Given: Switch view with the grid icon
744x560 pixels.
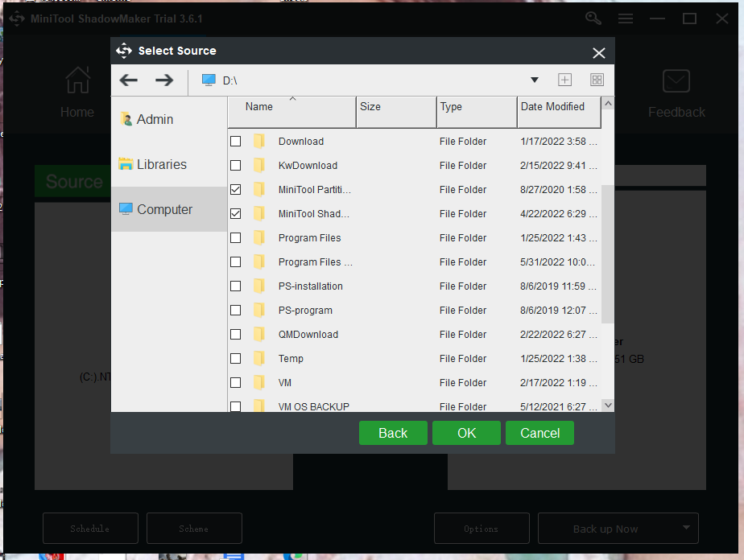Looking at the screenshot, I should [x=597, y=80].
